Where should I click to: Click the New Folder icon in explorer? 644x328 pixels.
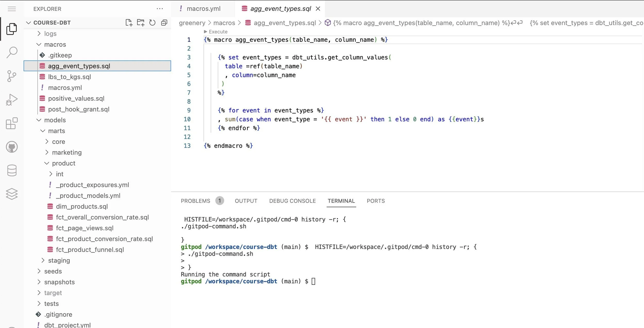coord(141,23)
